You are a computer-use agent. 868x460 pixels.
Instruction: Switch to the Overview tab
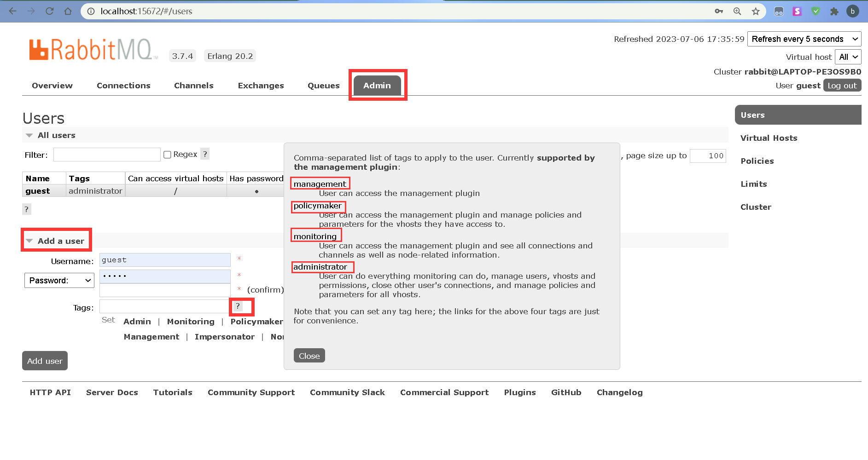(x=52, y=86)
